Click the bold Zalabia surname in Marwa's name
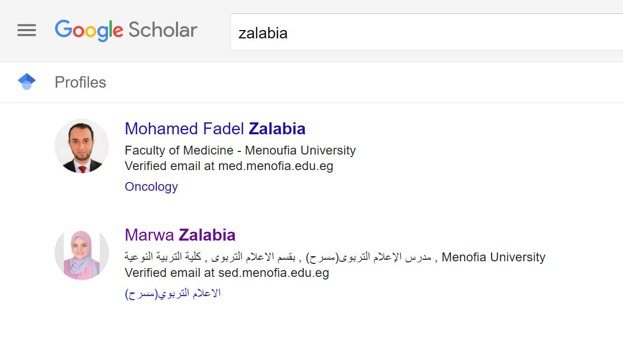Image resolution: width=623 pixels, height=364 pixels. tap(207, 235)
